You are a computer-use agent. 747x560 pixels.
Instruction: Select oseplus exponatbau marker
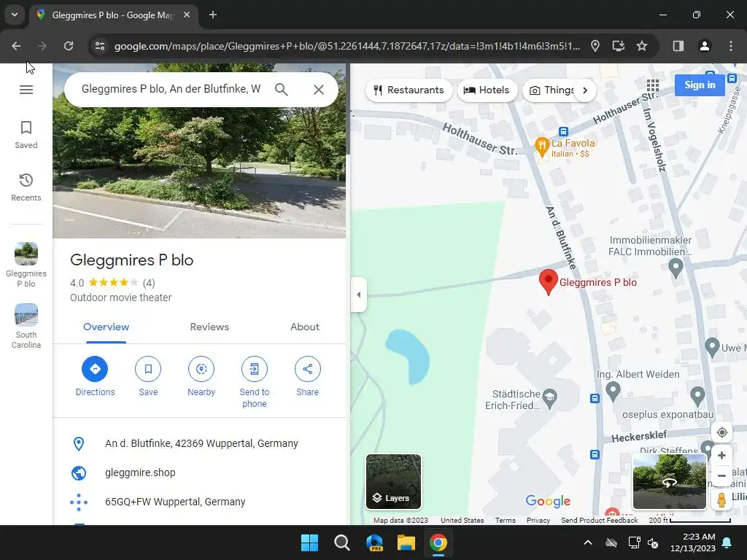[x=697, y=396]
